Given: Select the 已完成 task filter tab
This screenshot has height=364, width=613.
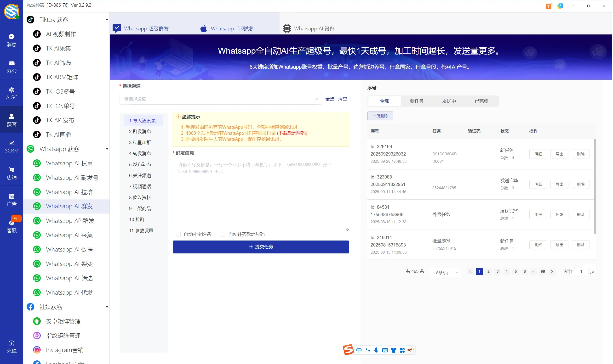Looking at the screenshot, I should [481, 101].
